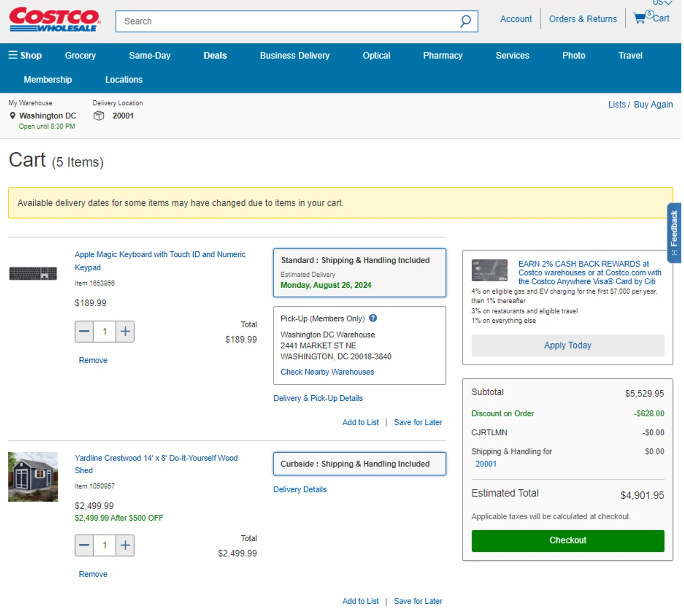The image size is (684, 616).
Task: Add the wood shed to a list
Action: point(360,601)
